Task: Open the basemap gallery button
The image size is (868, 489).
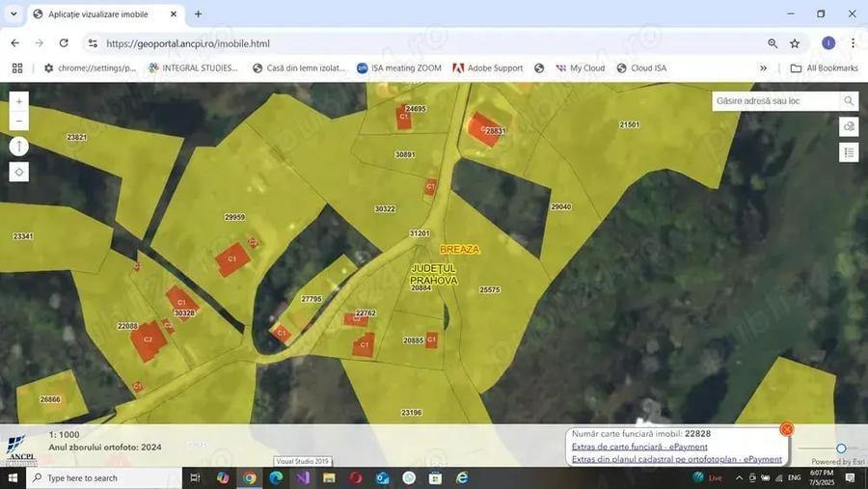Action: (849, 126)
